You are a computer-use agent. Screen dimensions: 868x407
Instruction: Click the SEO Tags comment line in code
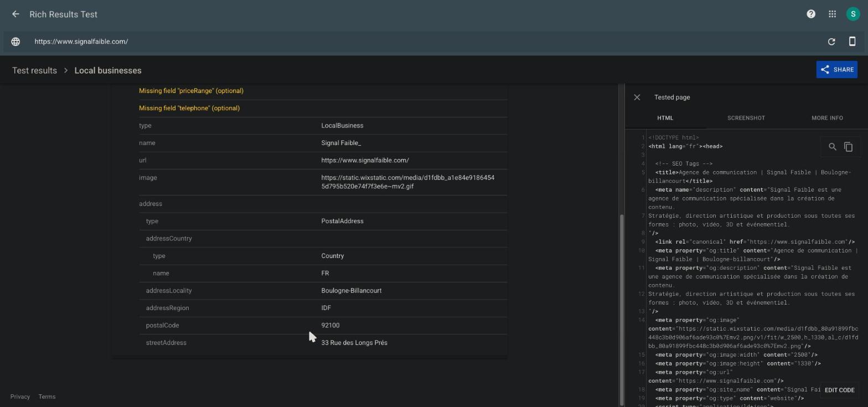tap(684, 164)
